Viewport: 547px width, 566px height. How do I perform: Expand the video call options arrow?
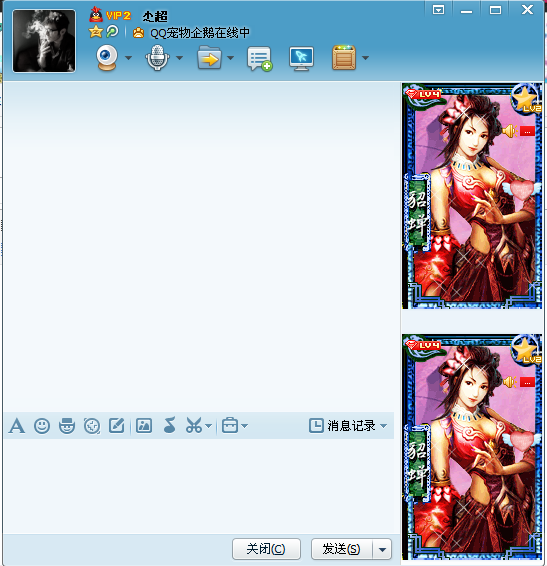click(128, 58)
